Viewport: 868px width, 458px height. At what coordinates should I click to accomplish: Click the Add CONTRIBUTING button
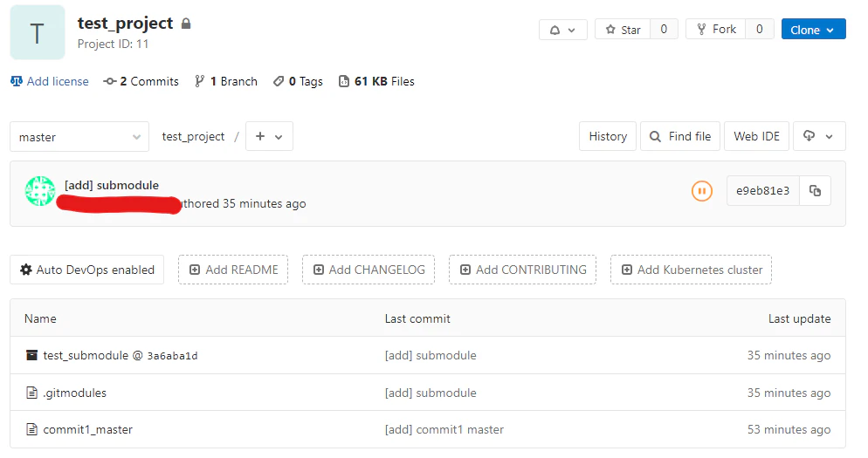point(522,270)
